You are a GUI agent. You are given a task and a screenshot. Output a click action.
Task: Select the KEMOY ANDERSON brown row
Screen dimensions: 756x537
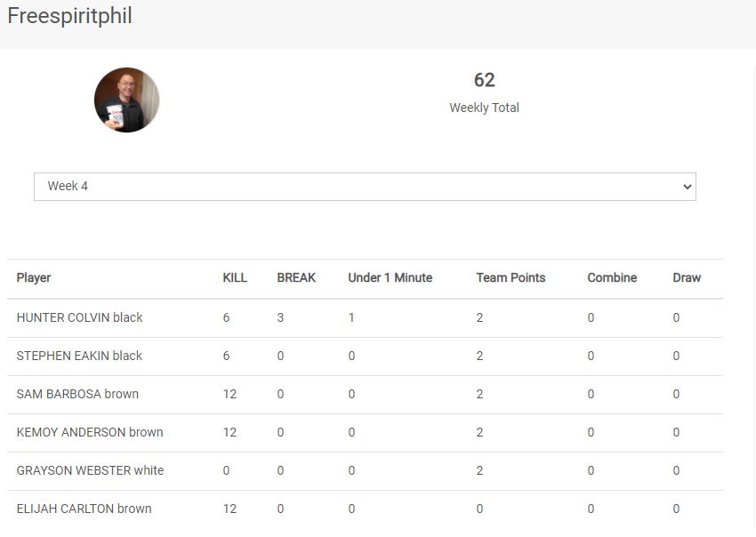(90, 432)
